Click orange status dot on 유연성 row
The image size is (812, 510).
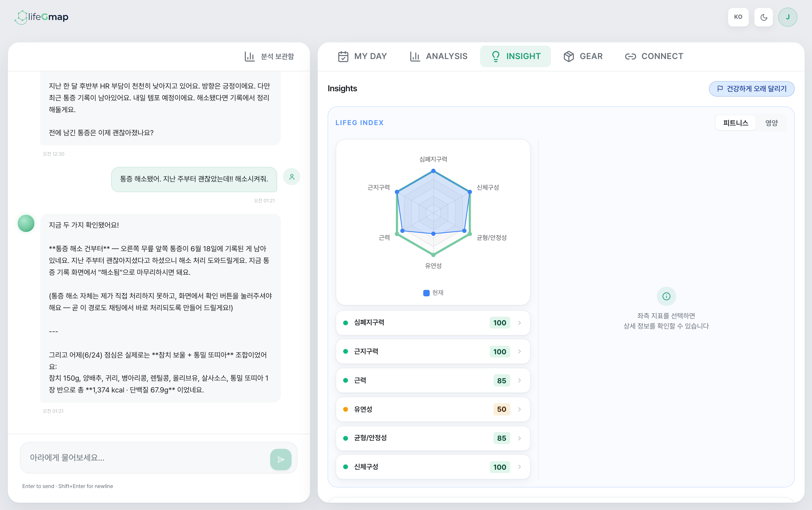click(x=346, y=409)
